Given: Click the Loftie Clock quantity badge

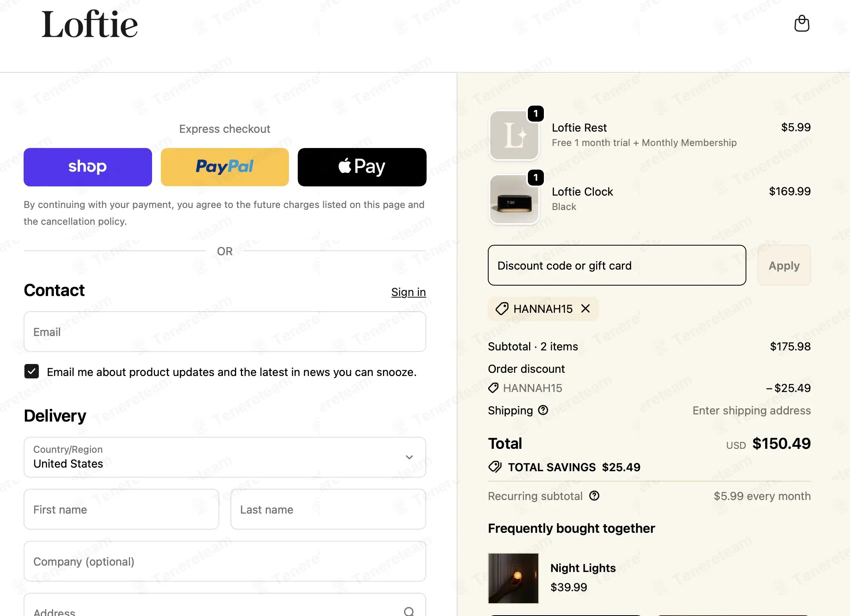Looking at the screenshot, I should 536,178.
